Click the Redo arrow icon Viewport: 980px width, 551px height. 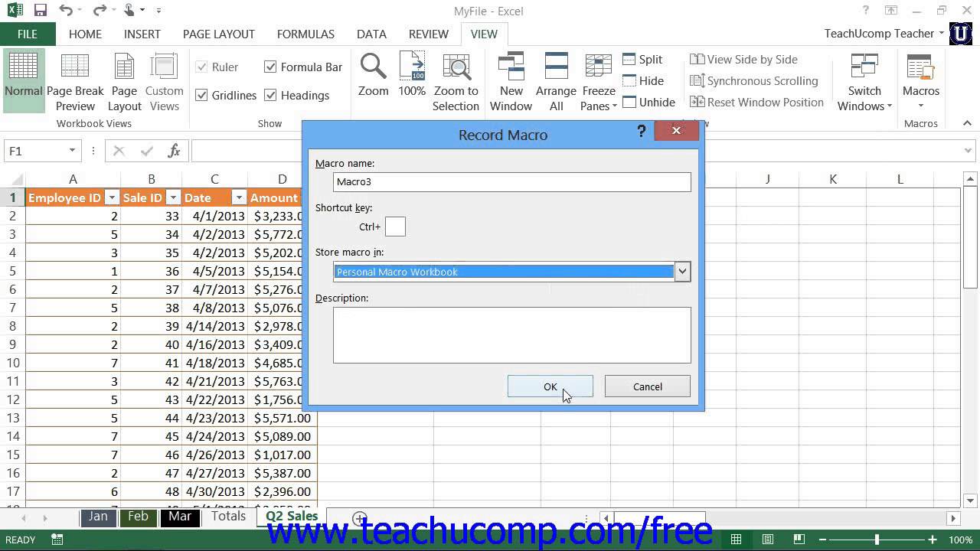(x=100, y=11)
